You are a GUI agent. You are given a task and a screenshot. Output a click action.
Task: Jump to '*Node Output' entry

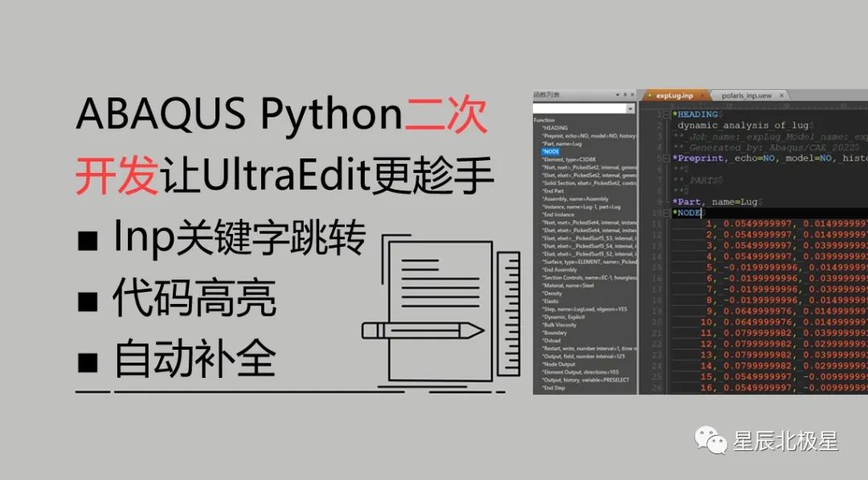tap(558, 364)
